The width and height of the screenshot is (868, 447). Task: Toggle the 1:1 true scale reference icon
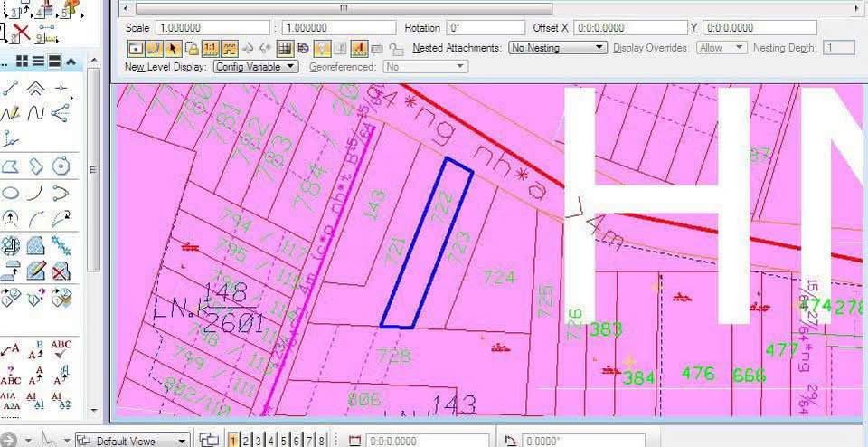(x=210, y=48)
